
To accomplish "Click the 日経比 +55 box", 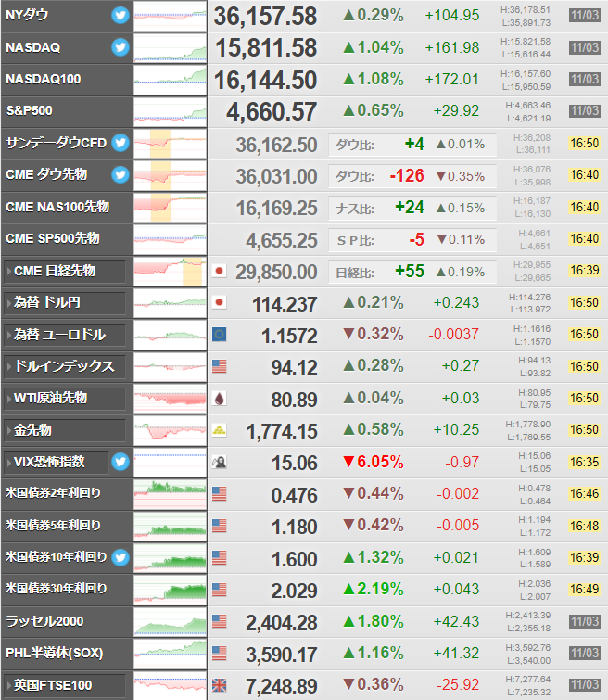I will pos(412,272).
